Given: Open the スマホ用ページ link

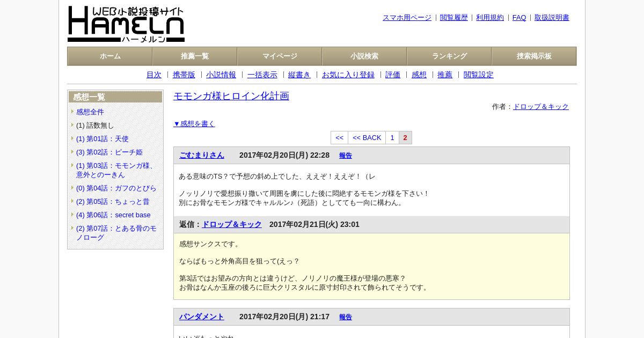Looking at the screenshot, I should [407, 18].
